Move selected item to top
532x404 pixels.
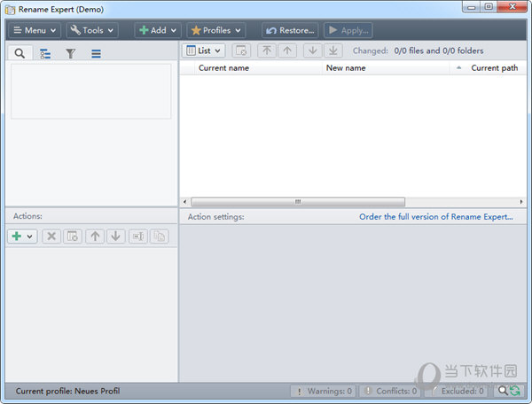[267, 50]
